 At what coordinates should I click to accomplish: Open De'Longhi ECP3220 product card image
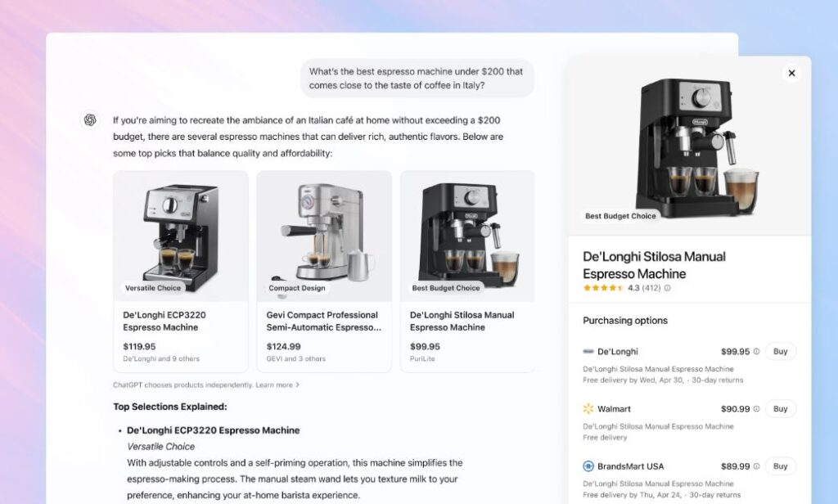coord(181,236)
